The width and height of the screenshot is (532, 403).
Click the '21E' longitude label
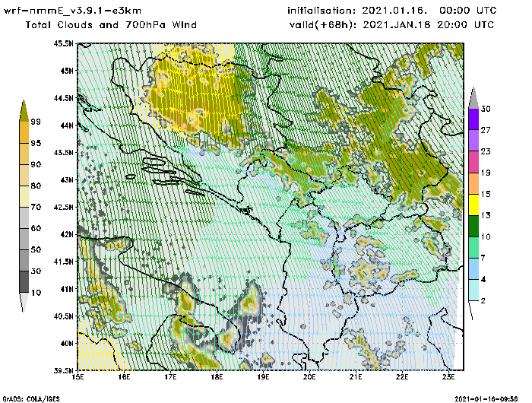[356, 377]
